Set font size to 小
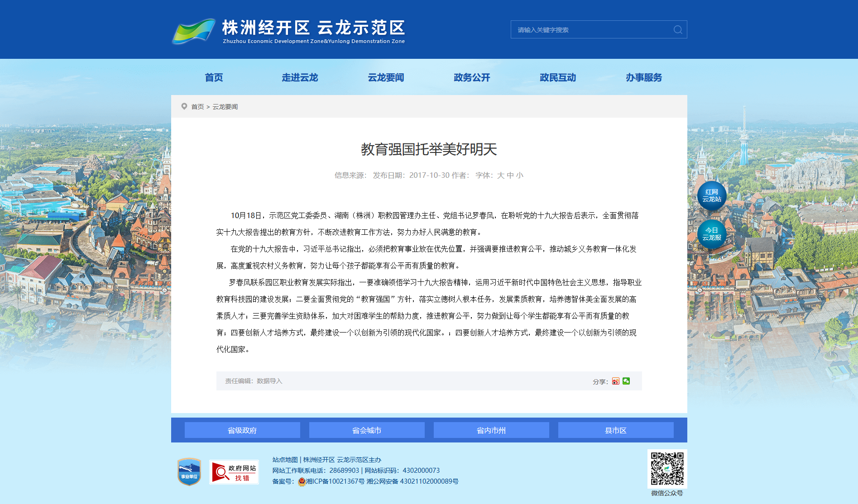This screenshot has height=504, width=858. pyautogui.click(x=519, y=176)
